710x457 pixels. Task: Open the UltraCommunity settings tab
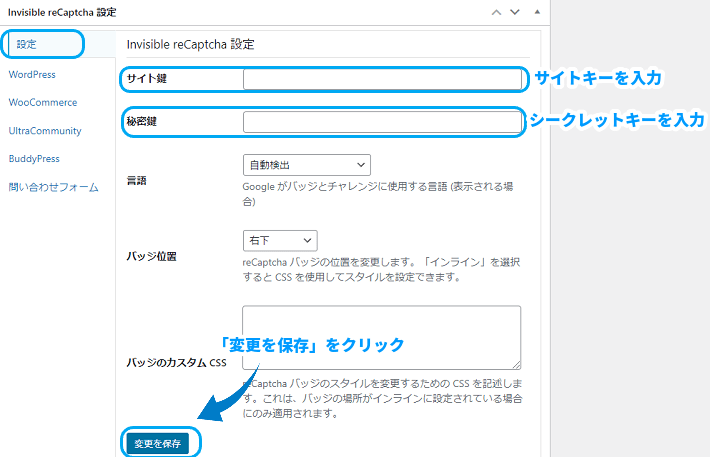click(x=45, y=131)
